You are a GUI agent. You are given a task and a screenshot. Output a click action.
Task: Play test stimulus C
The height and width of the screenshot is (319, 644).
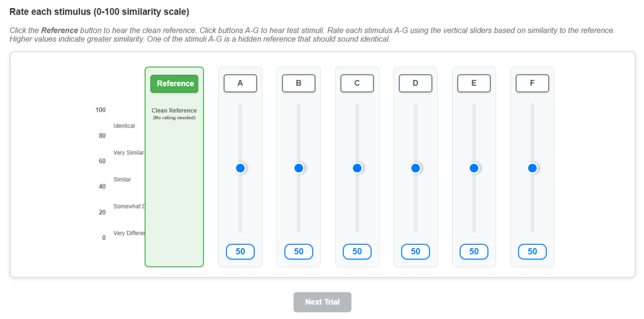pos(357,83)
